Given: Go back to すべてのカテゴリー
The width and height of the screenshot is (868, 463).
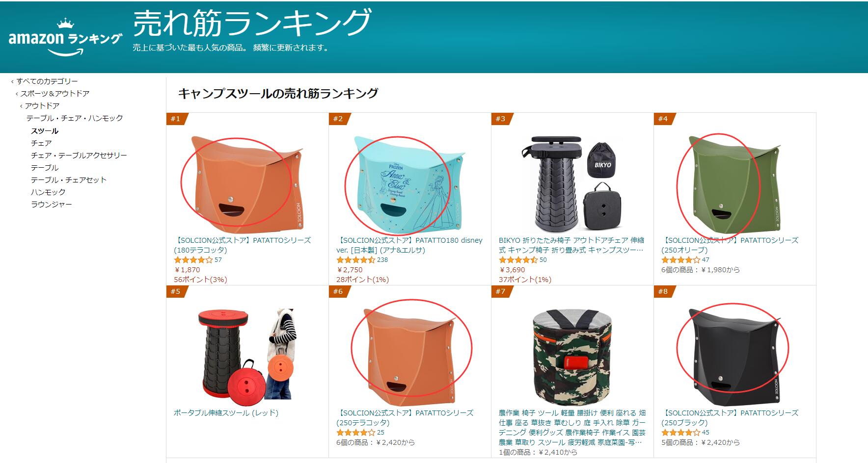Looking at the screenshot, I should pos(47,81).
